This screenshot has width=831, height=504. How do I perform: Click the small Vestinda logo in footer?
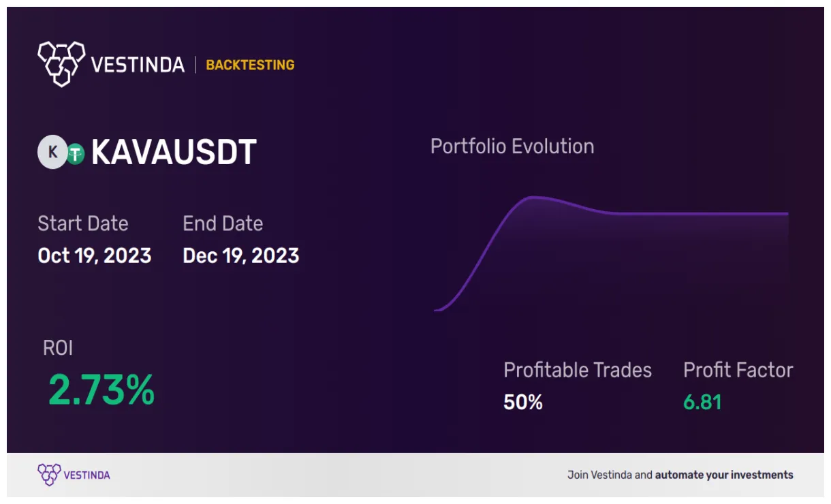pos(48,475)
